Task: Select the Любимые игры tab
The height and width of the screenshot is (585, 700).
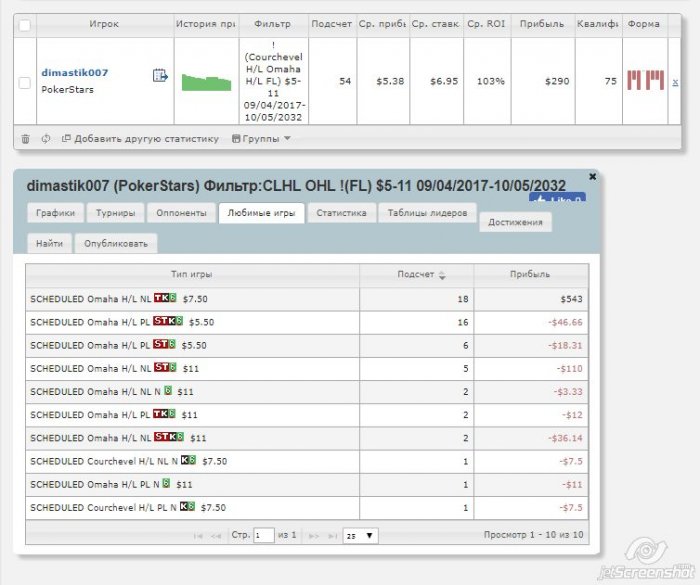Action: coord(261,213)
